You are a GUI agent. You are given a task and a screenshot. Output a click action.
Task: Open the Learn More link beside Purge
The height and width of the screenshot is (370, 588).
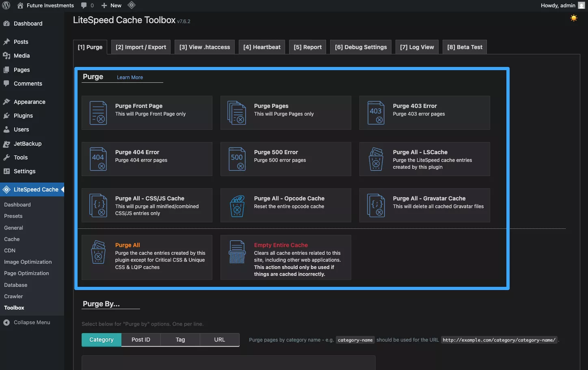pyautogui.click(x=130, y=77)
